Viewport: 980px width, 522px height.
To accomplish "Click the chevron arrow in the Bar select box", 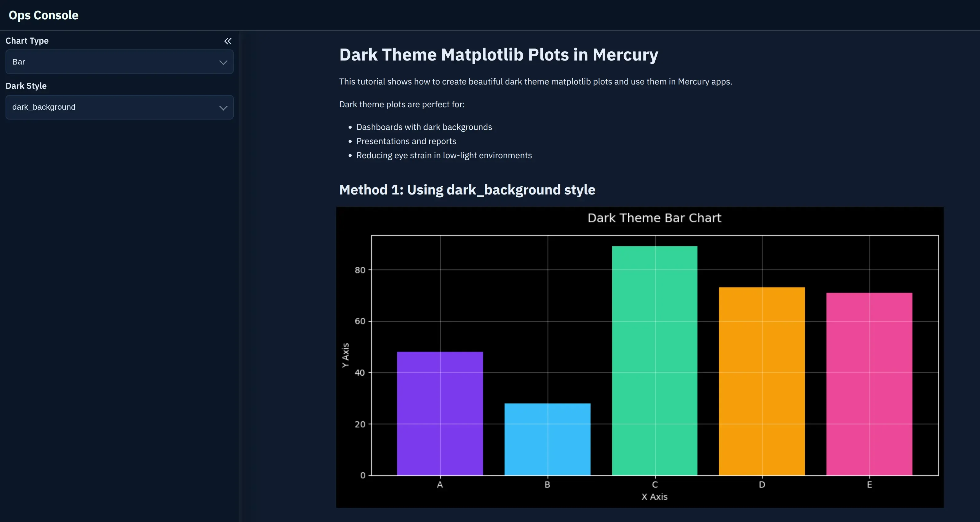I will pyautogui.click(x=223, y=62).
